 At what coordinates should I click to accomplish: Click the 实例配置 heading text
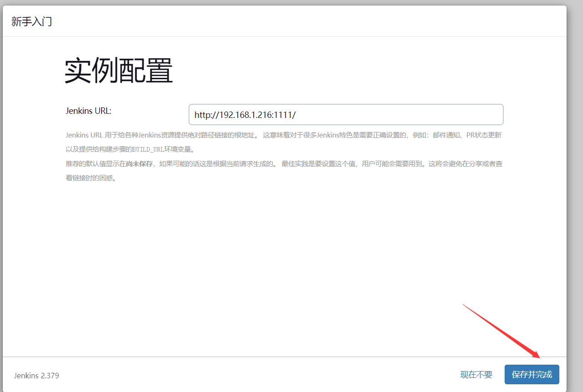tap(119, 71)
